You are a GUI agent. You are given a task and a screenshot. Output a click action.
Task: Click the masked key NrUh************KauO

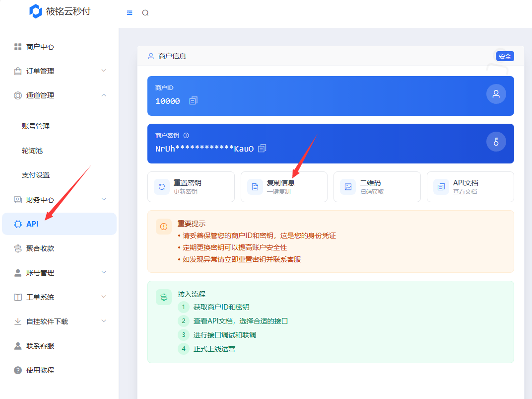pyautogui.click(x=204, y=149)
